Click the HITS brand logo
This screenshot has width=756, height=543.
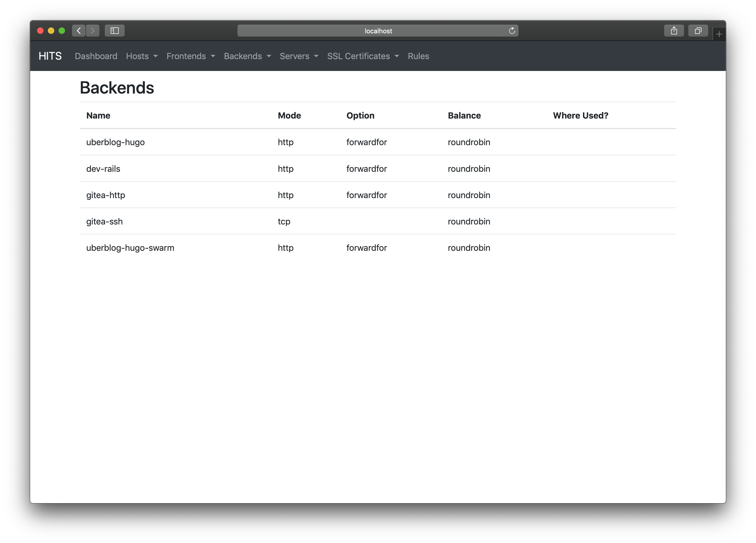(x=49, y=56)
